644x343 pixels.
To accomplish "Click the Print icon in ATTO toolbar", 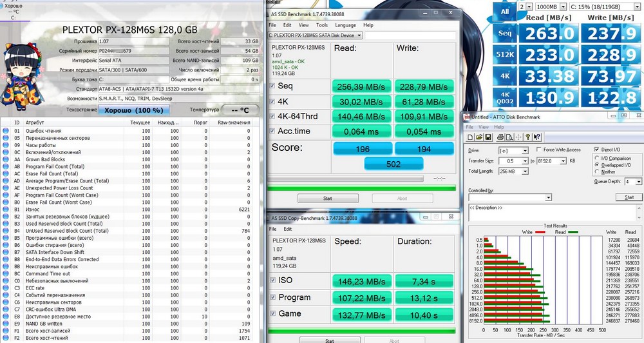I will (500, 137).
